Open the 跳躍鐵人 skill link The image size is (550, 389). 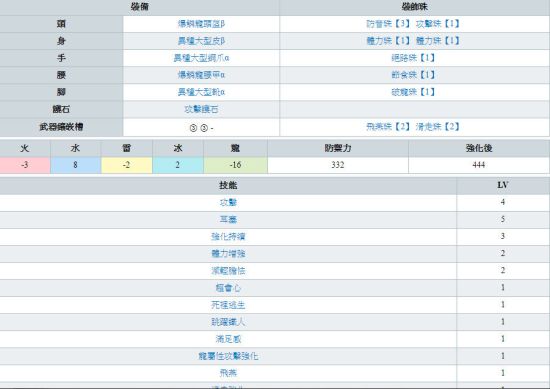pos(228,322)
